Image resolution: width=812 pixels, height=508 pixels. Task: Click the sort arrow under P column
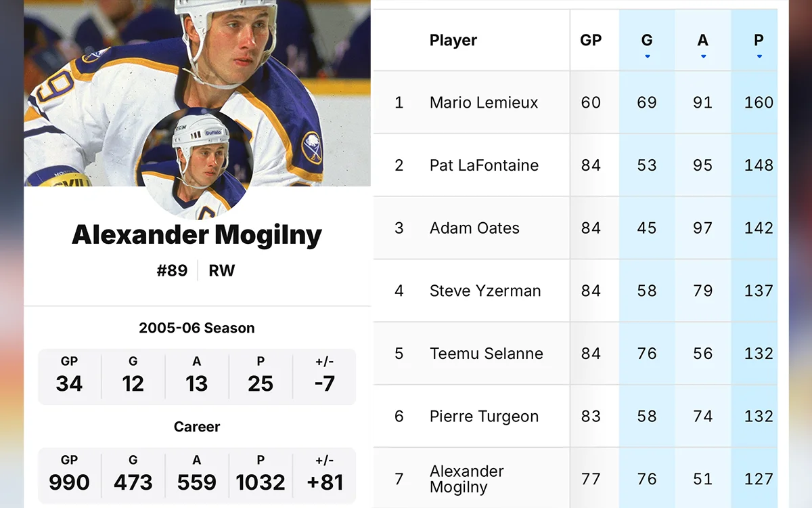[759, 56]
